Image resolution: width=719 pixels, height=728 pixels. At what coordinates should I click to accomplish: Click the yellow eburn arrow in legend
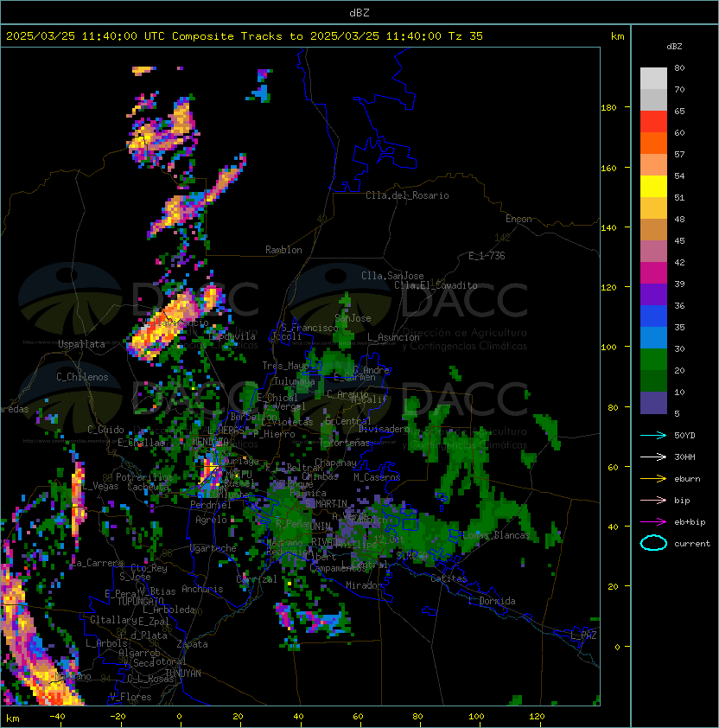tap(653, 479)
